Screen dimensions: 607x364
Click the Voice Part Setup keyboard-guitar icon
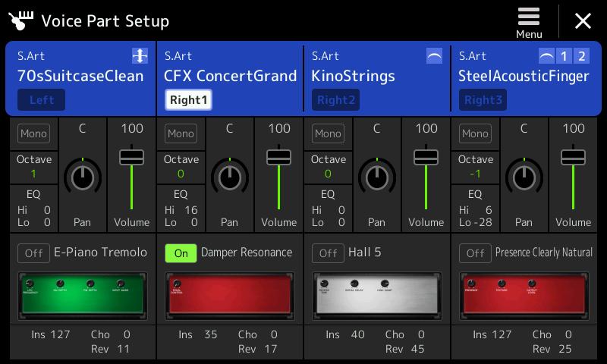21,20
